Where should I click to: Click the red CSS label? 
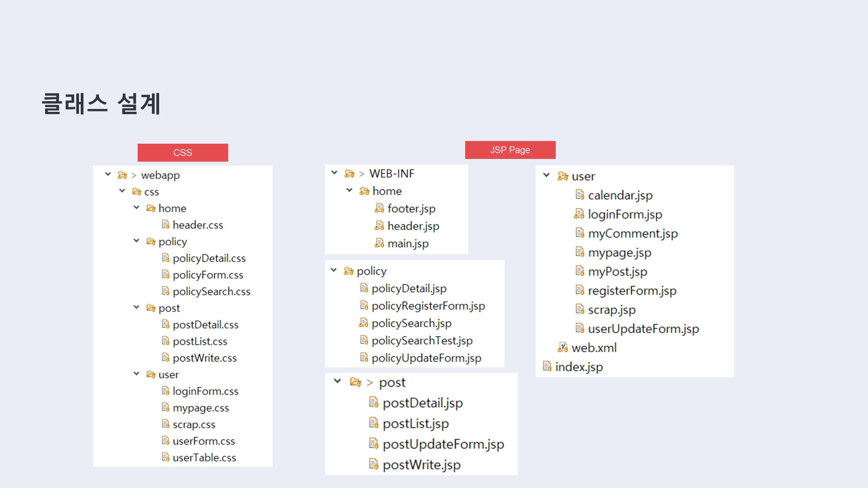coord(183,152)
